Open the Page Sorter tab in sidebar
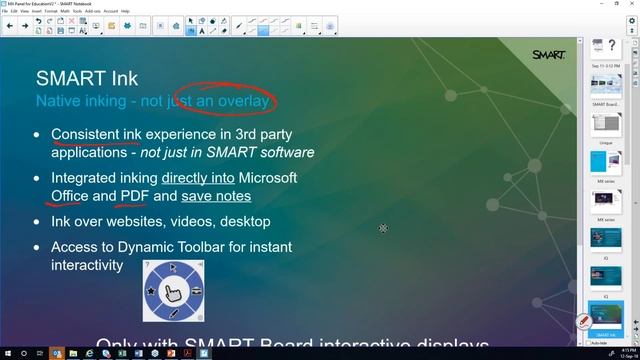The height and width of the screenshot is (360, 640). pyautogui.click(x=636, y=43)
